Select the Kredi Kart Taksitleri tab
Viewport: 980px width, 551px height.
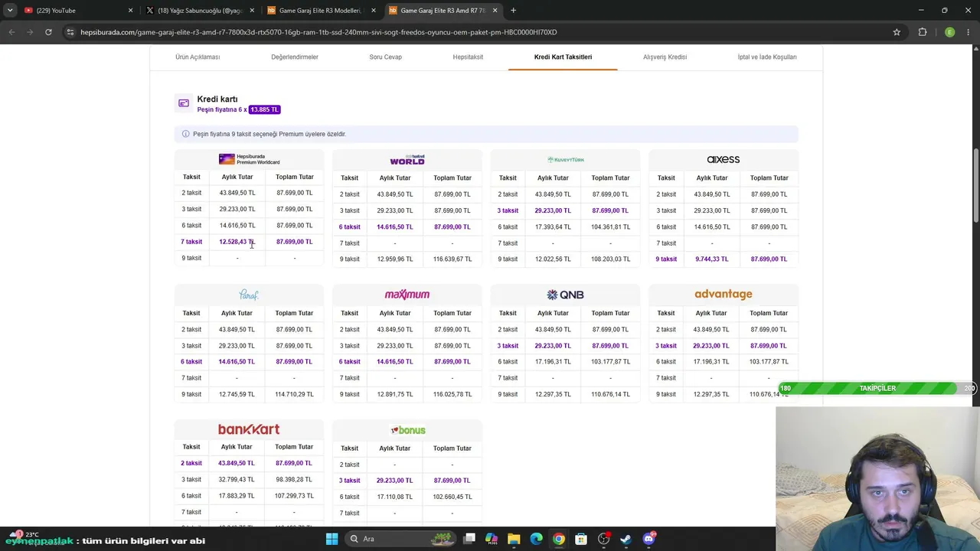[563, 57]
